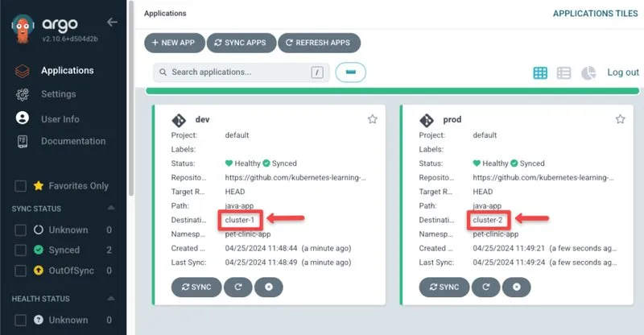This screenshot has height=335, width=644.
Task: Collapse the HEALTH STATUS section
Action: (x=111, y=298)
